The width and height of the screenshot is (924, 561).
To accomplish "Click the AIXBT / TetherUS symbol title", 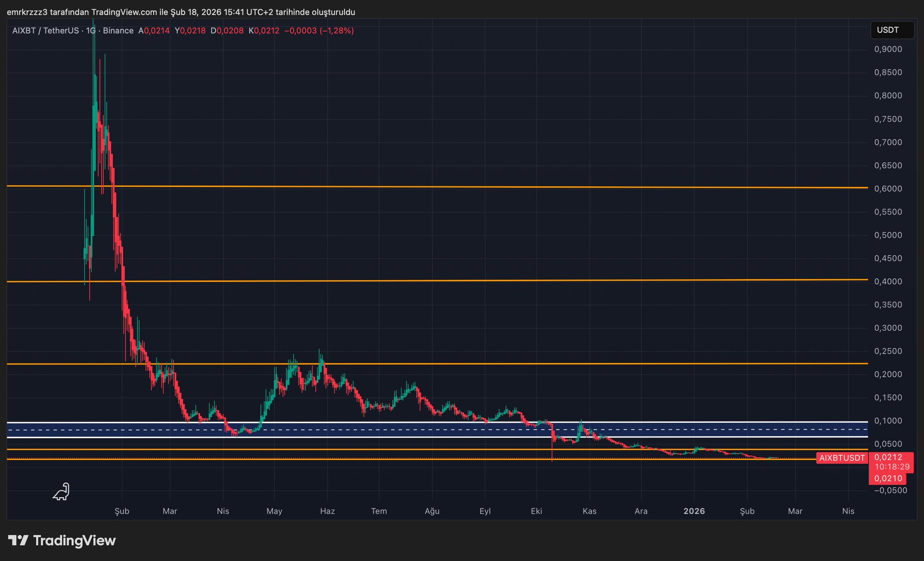I will click(x=45, y=31).
